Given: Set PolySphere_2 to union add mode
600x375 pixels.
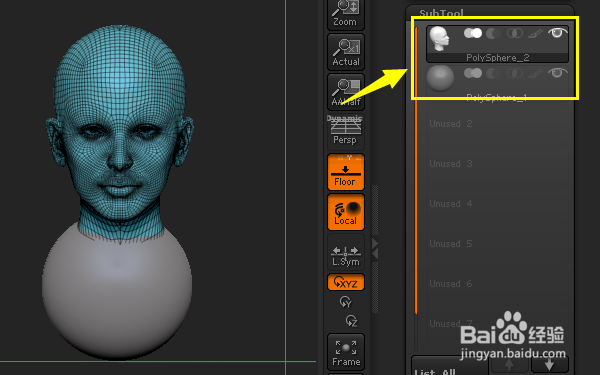Looking at the screenshot, I should 473,33.
